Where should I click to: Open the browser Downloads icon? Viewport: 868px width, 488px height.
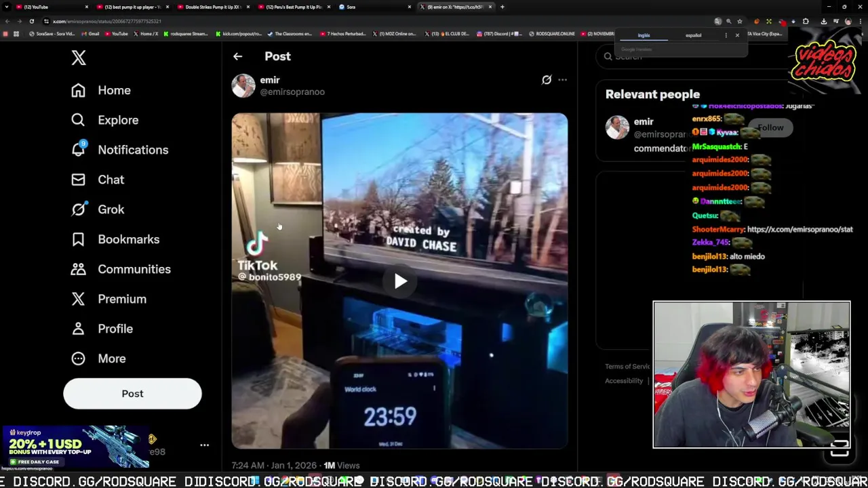823,22
